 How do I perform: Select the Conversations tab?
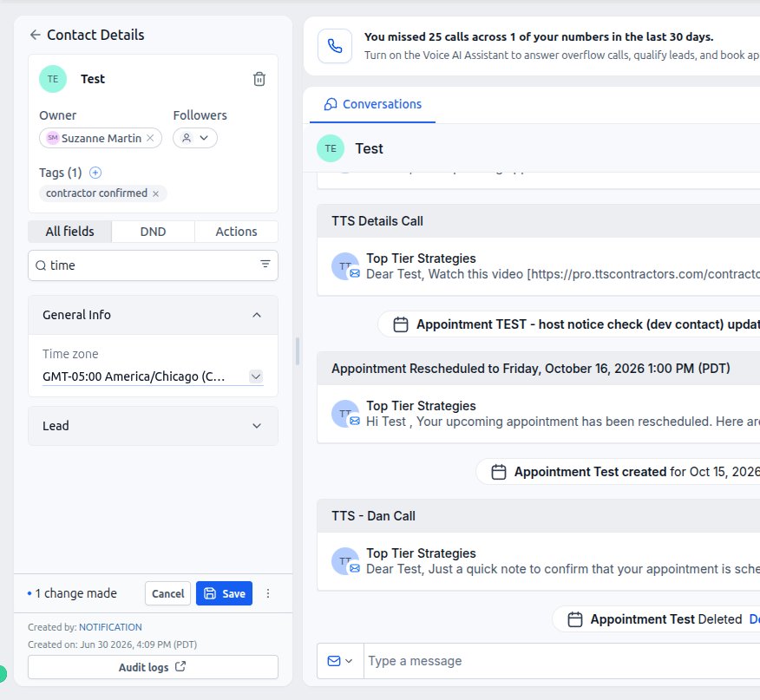[x=373, y=104]
